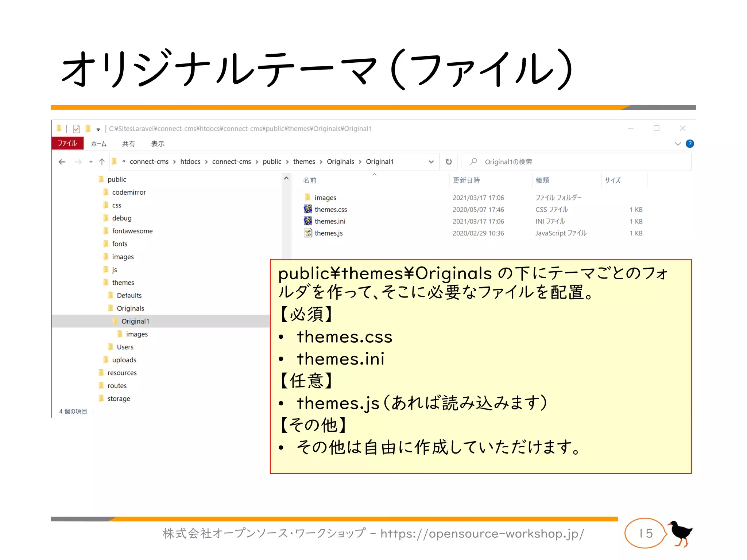747x560 pixels.
Task: Go up one folder level arrow
Action: pyautogui.click(x=102, y=162)
